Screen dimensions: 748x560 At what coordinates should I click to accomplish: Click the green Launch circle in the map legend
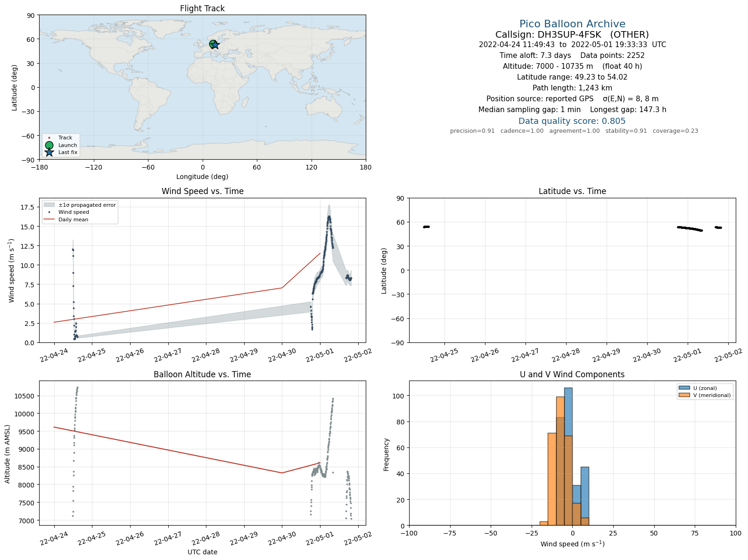pos(49,145)
